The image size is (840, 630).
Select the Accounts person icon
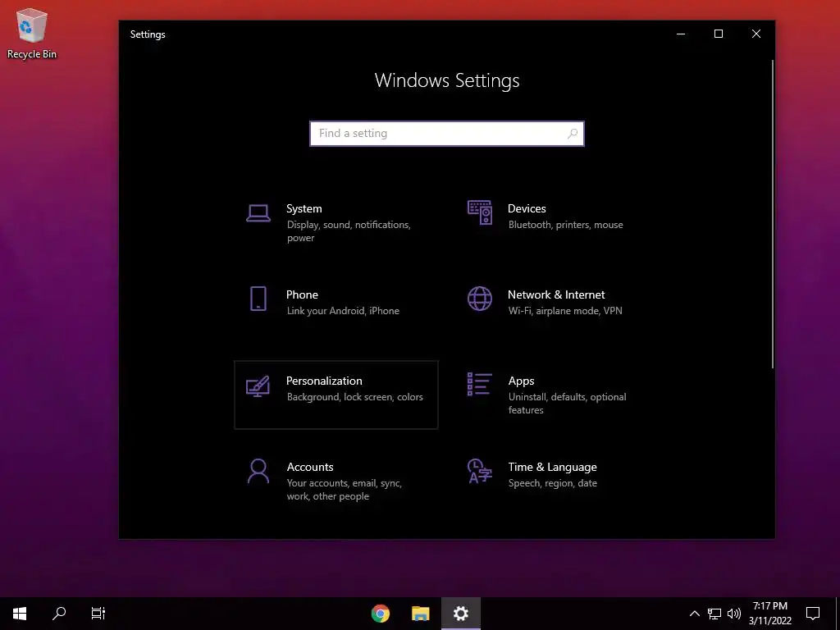[x=258, y=471]
